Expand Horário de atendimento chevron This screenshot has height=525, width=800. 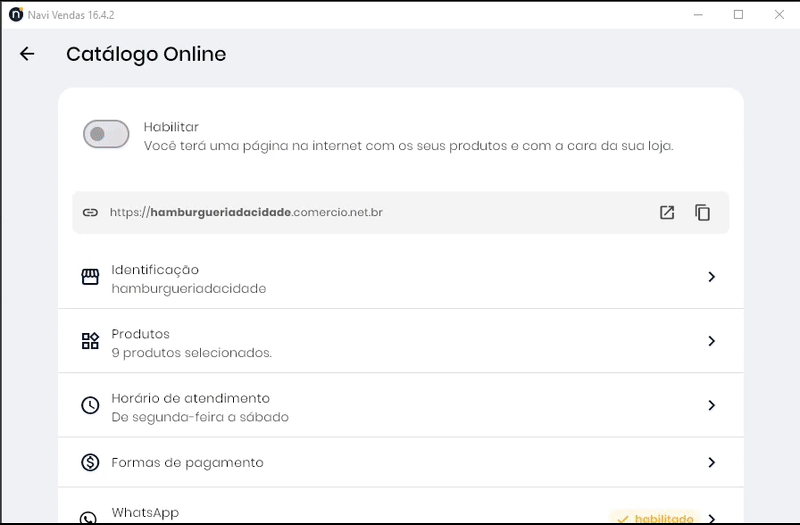(x=711, y=405)
